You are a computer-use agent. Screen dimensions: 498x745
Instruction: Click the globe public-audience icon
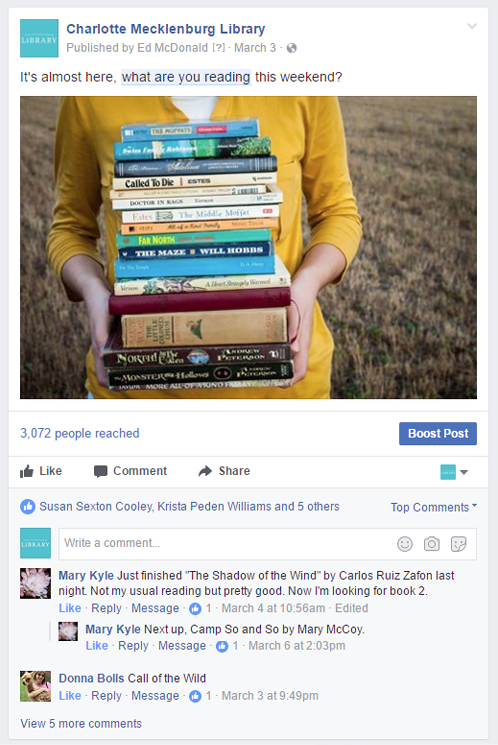click(x=292, y=48)
